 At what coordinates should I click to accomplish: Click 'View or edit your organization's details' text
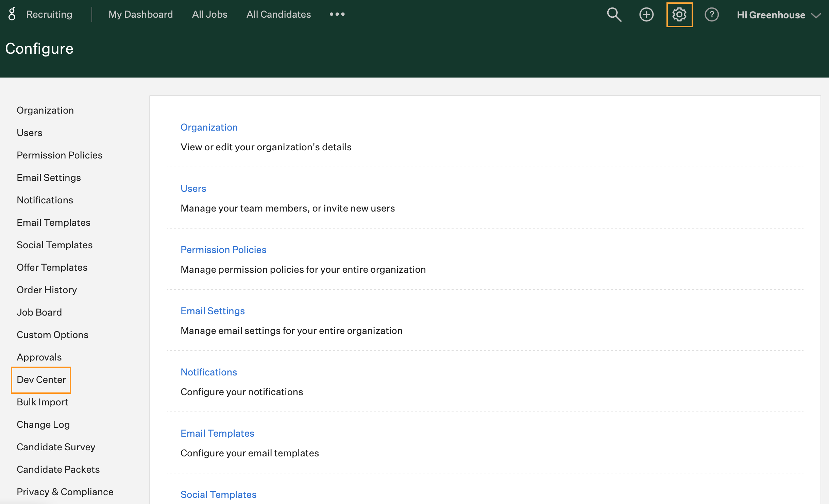[266, 147]
